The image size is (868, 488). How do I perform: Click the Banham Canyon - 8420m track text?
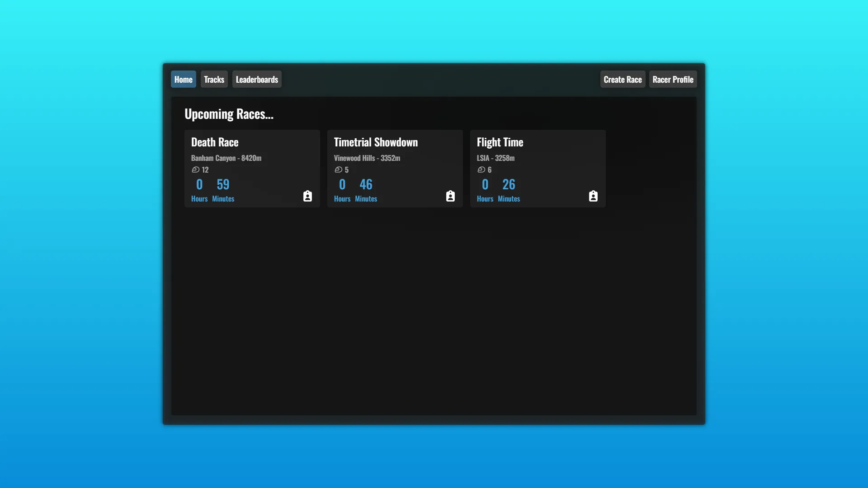tap(226, 158)
